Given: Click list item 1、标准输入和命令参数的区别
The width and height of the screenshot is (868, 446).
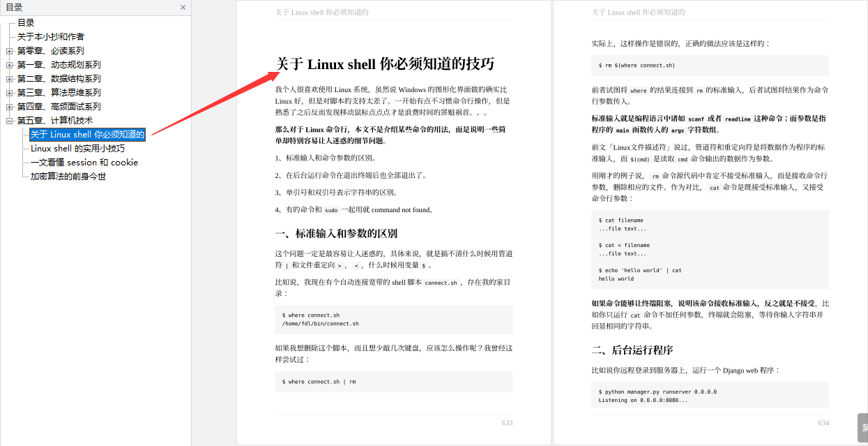Looking at the screenshot, I should (326, 158).
